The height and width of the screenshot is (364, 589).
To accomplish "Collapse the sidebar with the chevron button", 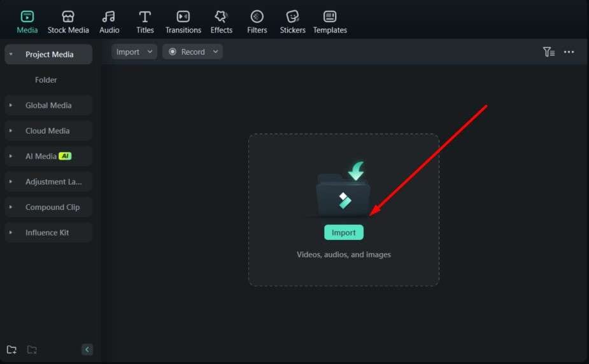I will [87, 349].
